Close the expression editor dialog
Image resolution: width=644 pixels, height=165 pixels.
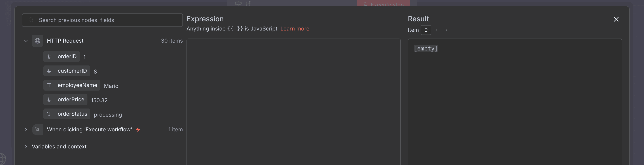pyautogui.click(x=616, y=19)
